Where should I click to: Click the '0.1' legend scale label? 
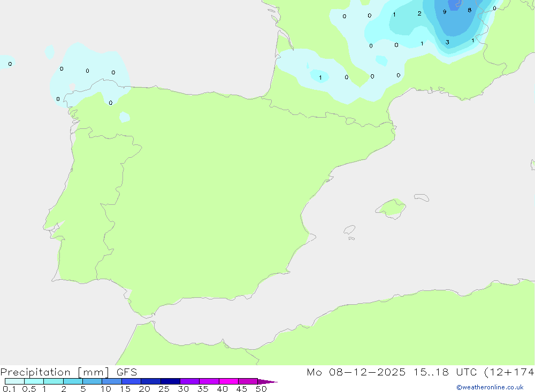(x=9, y=389)
